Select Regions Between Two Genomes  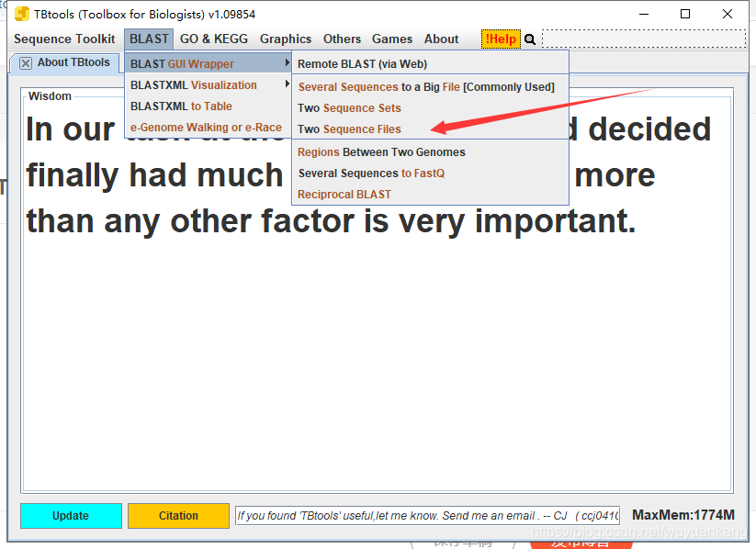[x=430, y=152]
